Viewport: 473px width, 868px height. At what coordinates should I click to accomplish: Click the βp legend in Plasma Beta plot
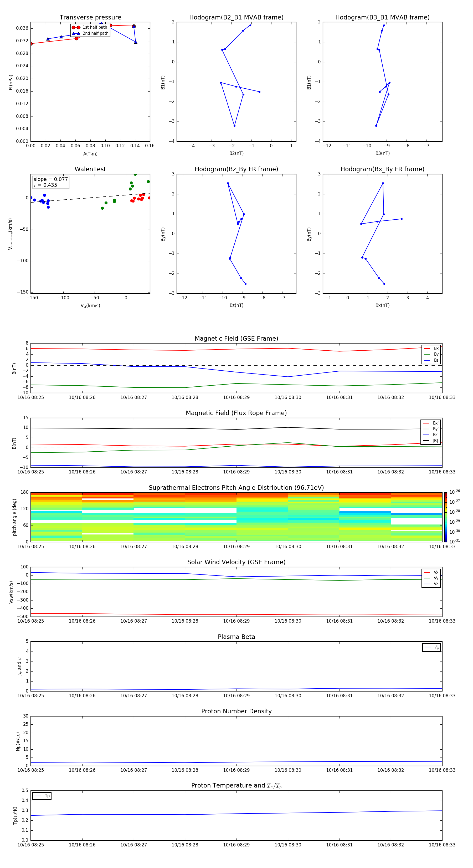pyautogui.click(x=431, y=647)
